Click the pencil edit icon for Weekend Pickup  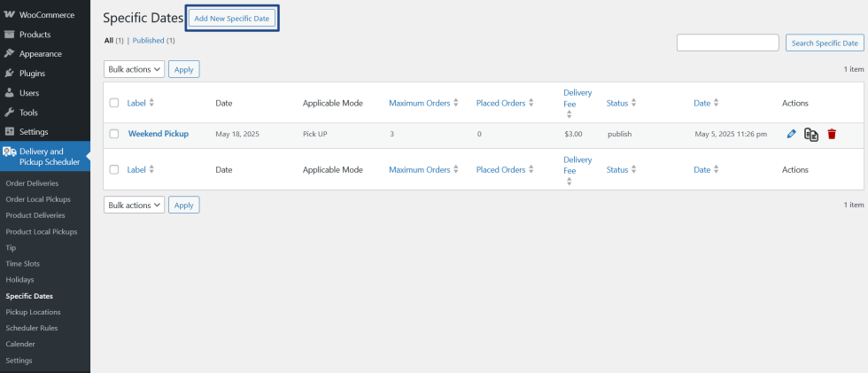click(x=792, y=134)
